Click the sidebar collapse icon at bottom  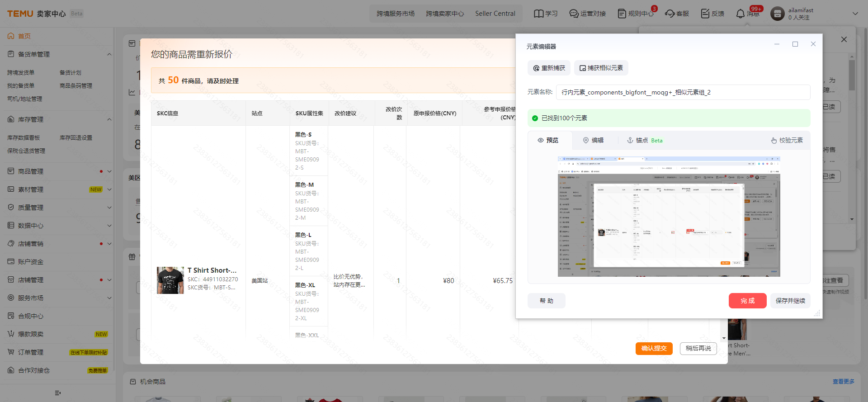pyautogui.click(x=57, y=393)
